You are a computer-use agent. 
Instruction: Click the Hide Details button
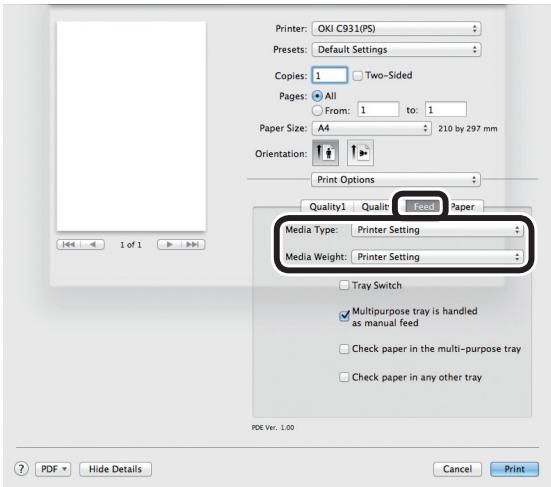coord(115,469)
